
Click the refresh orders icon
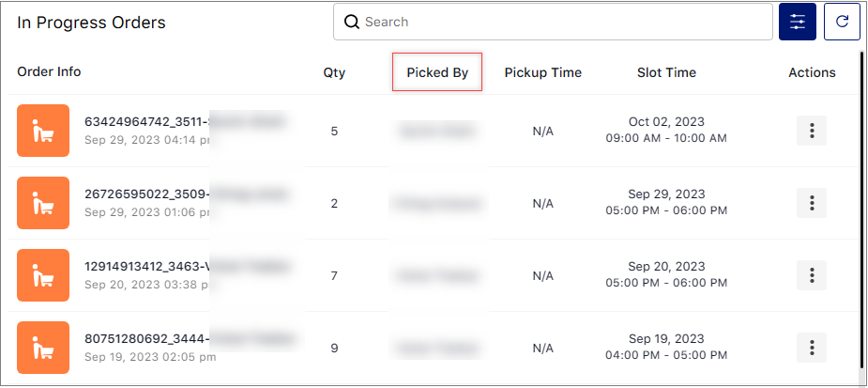click(x=842, y=22)
